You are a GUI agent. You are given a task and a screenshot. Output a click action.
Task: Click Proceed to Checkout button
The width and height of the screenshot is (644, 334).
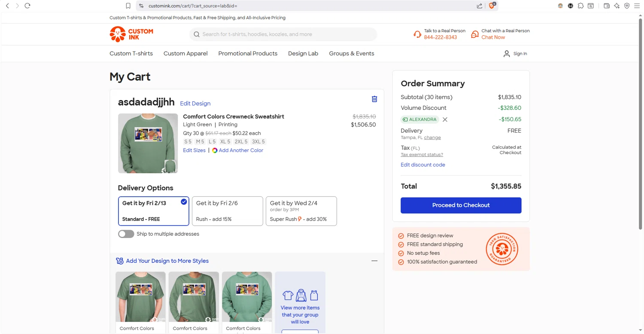click(461, 205)
